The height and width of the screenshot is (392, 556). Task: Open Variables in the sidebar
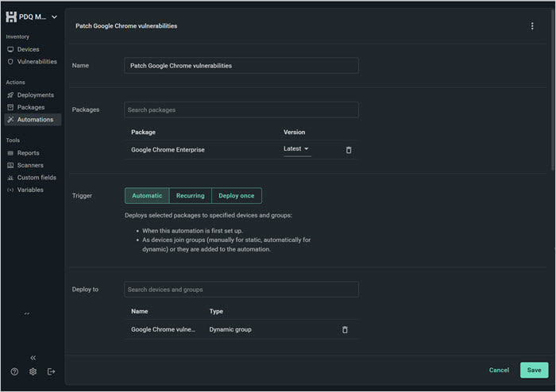coord(30,190)
